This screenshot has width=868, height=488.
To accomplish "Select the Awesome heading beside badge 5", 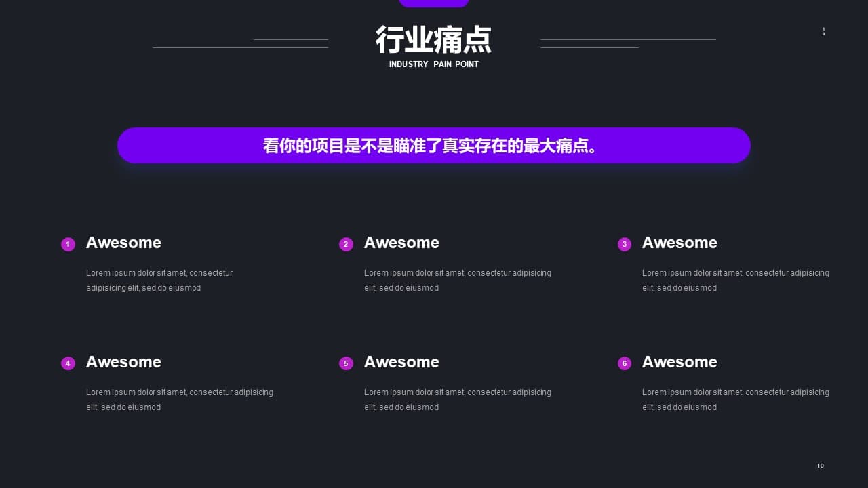I will pos(401,362).
